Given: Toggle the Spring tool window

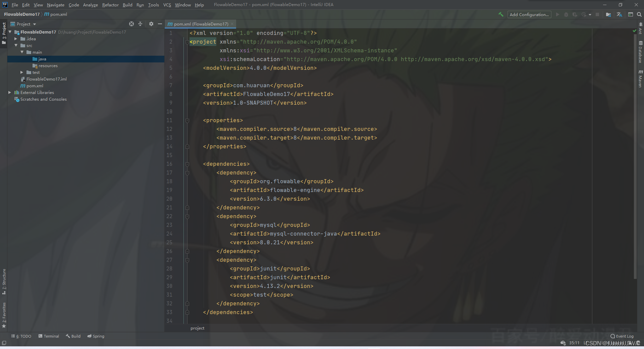Looking at the screenshot, I should pyautogui.click(x=96, y=336).
